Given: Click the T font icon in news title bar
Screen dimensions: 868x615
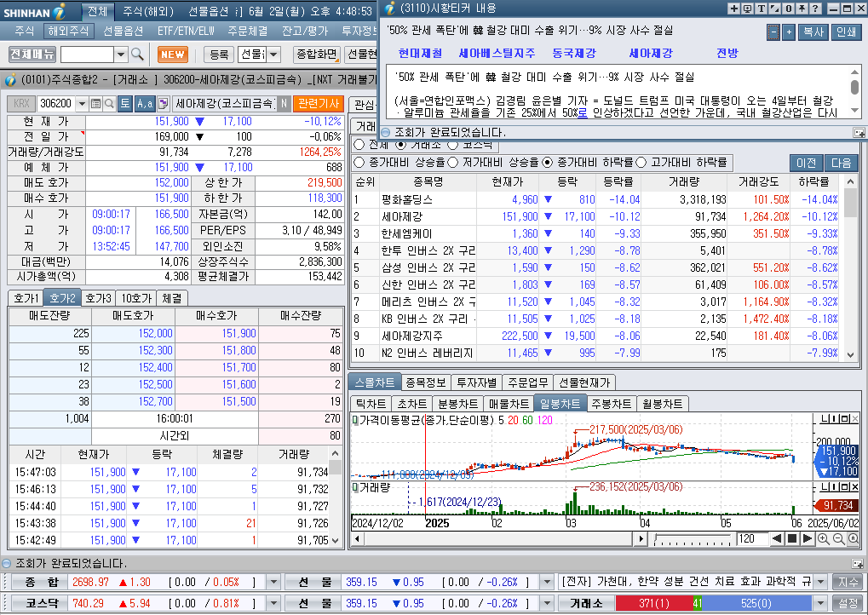Looking at the screenshot, I should pos(762,9).
